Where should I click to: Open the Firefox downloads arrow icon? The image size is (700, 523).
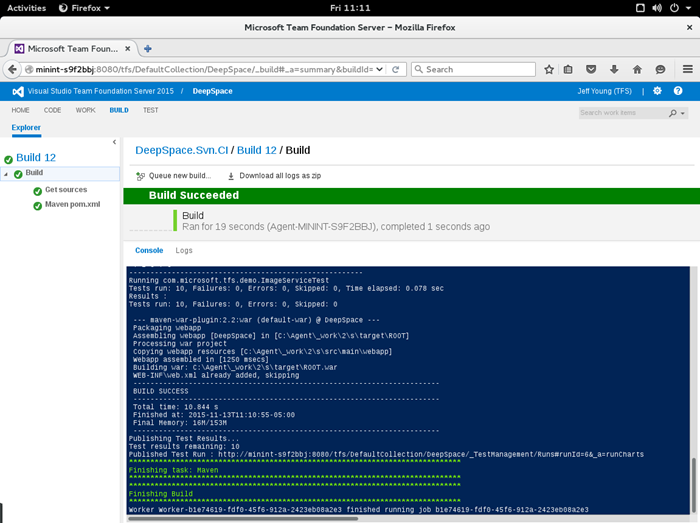[614, 69]
